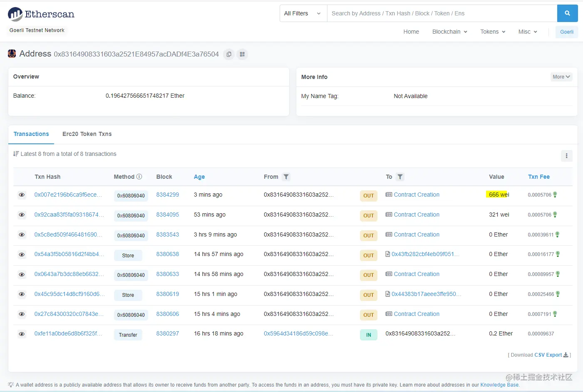Open contract address 0x43fb282cbf4eb09f051
583x392 pixels.
click(x=425, y=254)
